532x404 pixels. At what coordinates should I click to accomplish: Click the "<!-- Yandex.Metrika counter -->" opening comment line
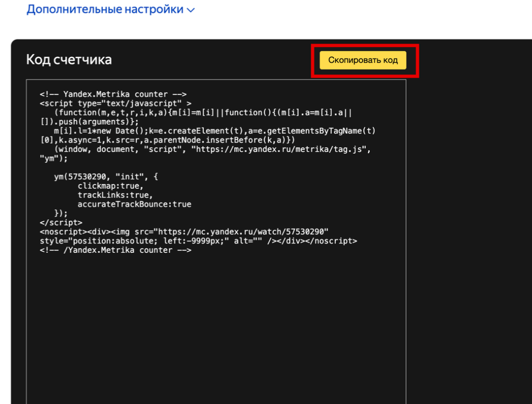(x=113, y=94)
